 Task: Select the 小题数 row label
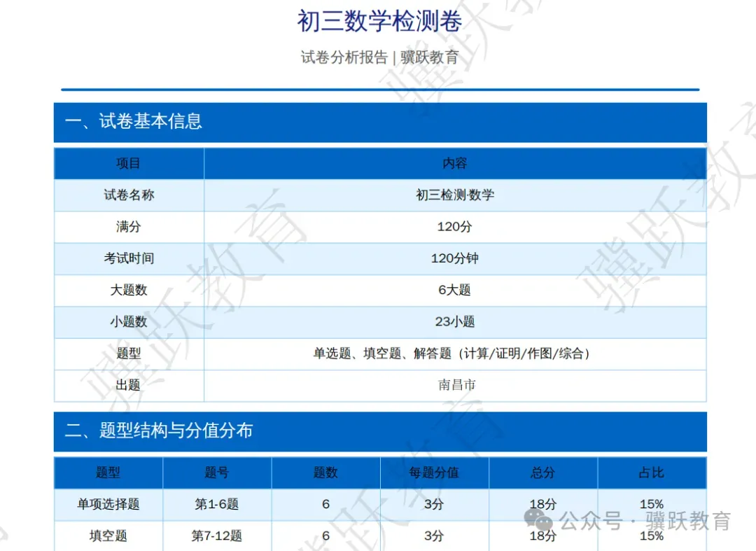click(x=129, y=321)
